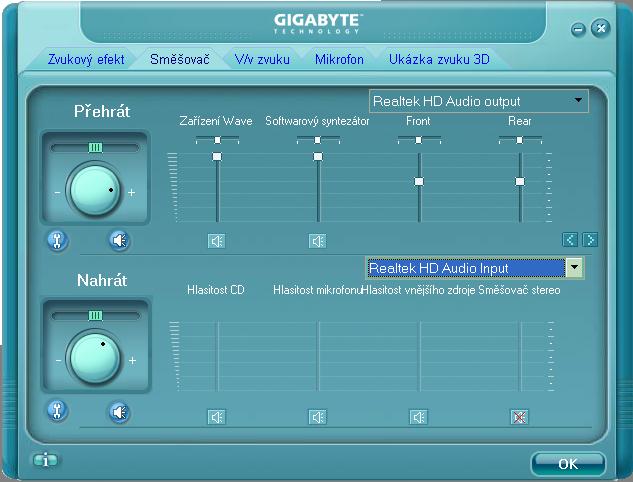Click Přehrát master balance slider
Image resolution: width=633 pixels, height=482 pixels.
pos(95,148)
